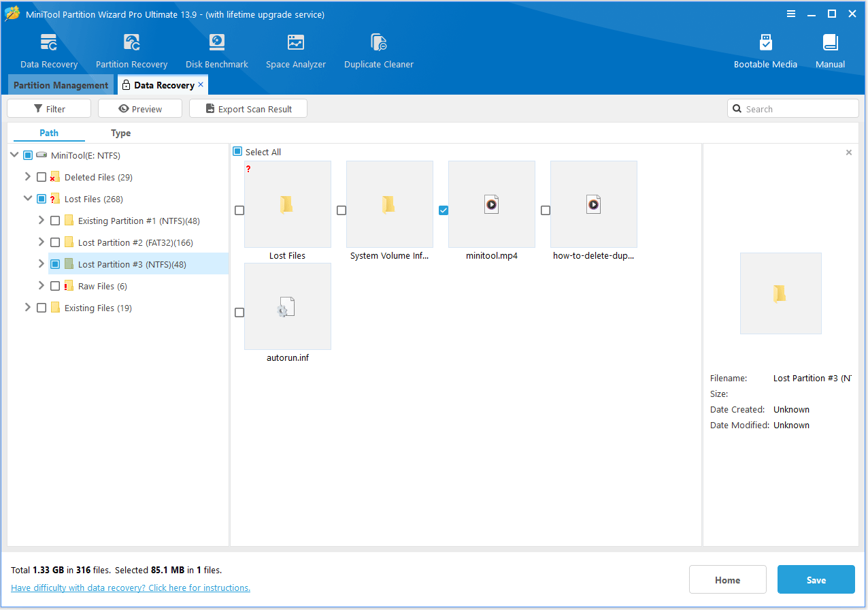
Task: Click the 'Selected 85.1 MB in 1 files' status text
Action: pyautogui.click(x=168, y=570)
